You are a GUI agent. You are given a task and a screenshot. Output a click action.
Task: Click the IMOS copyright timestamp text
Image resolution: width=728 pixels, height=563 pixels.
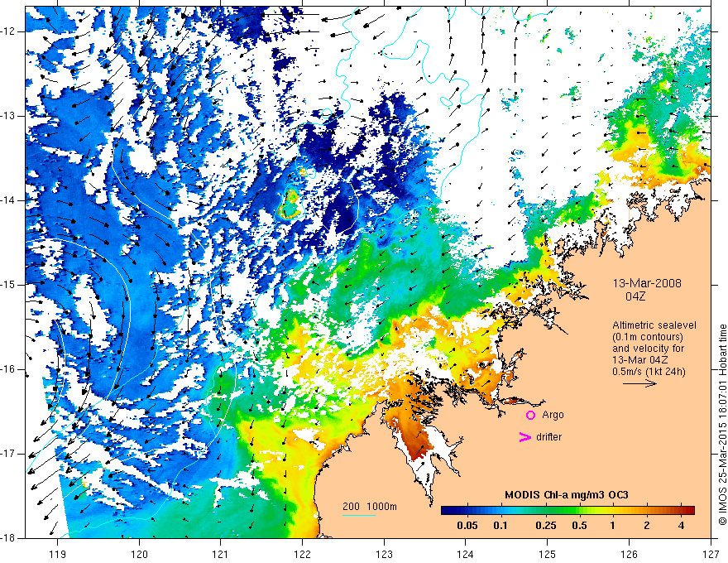click(722, 425)
